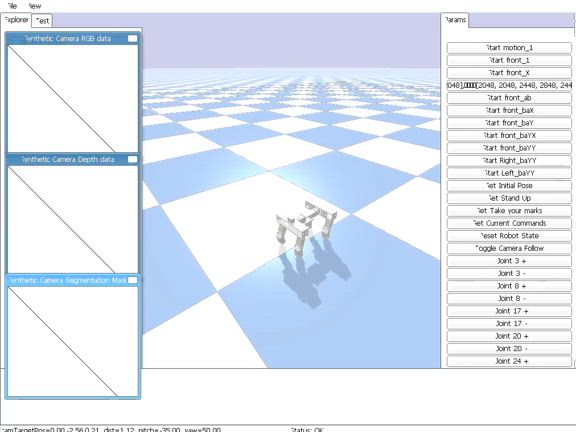This screenshot has height=432, width=576.
Task: Click Joint 20 - button
Action: [509, 349]
